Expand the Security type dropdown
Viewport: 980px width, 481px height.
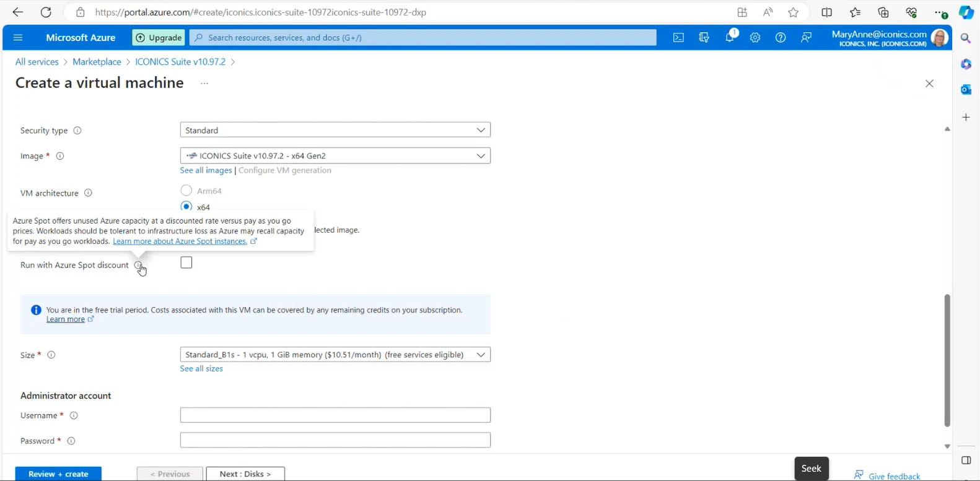(335, 130)
